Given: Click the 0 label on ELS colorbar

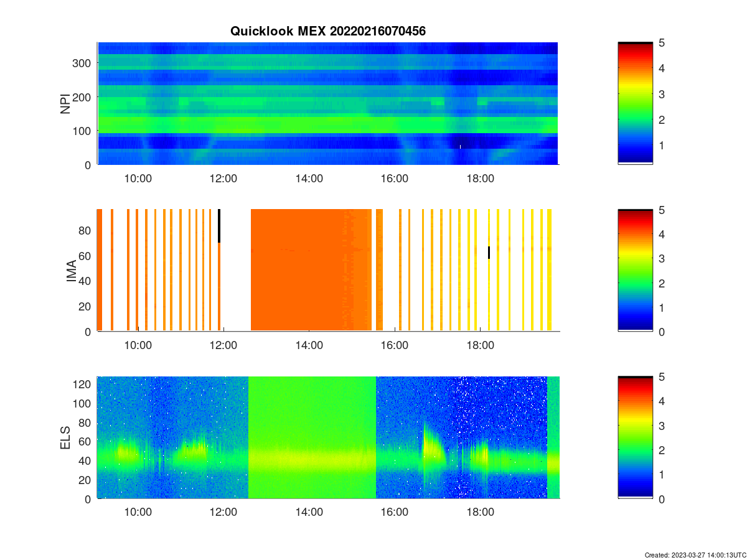Looking at the screenshot, I should pos(662,499).
